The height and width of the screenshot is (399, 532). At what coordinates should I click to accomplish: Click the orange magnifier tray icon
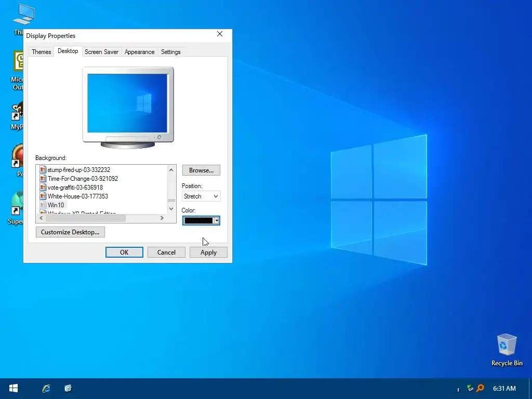click(480, 388)
